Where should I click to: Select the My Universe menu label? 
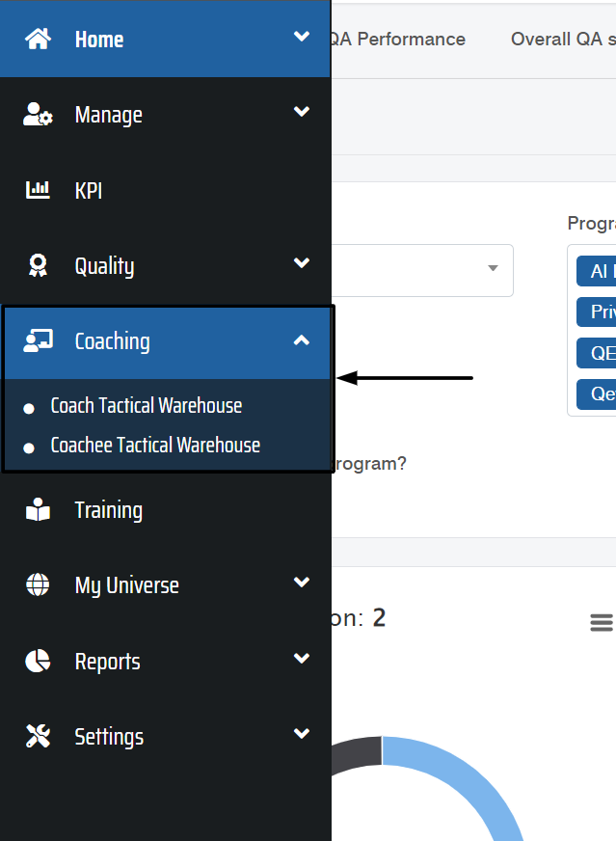[x=127, y=585]
